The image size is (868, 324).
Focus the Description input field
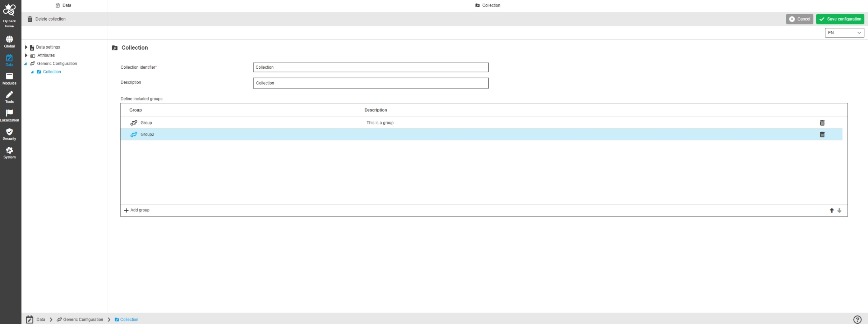coord(371,83)
